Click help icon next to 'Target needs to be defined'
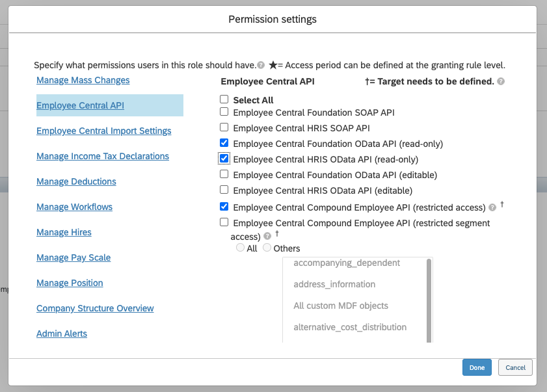The height and width of the screenshot is (392, 547). tap(501, 82)
